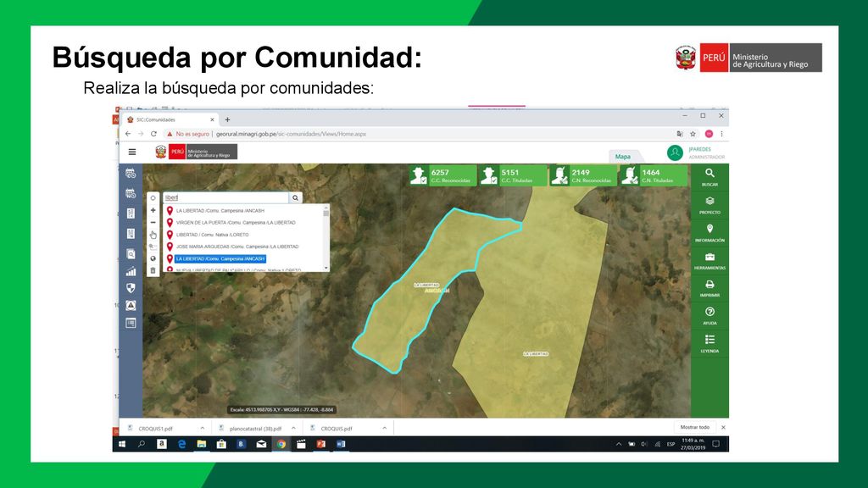Click the 6257 C.C. Reconocidas counter
This screenshot has width=868, height=488.
(442, 175)
